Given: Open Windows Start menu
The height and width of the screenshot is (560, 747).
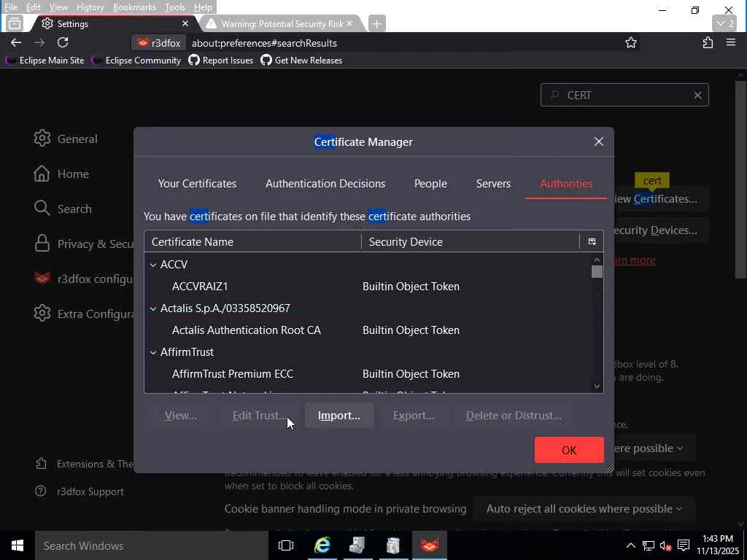Looking at the screenshot, I should tap(18, 545).
